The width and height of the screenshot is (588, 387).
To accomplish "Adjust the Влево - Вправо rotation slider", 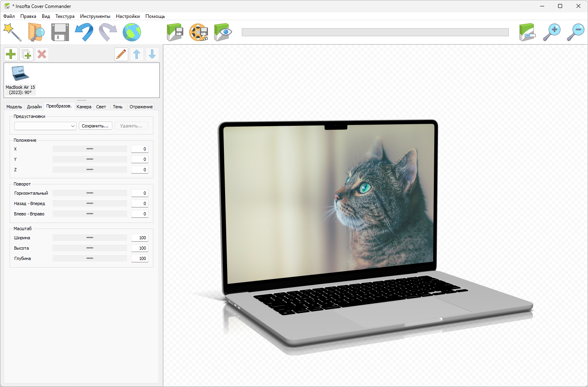I will tap(90, 214).
